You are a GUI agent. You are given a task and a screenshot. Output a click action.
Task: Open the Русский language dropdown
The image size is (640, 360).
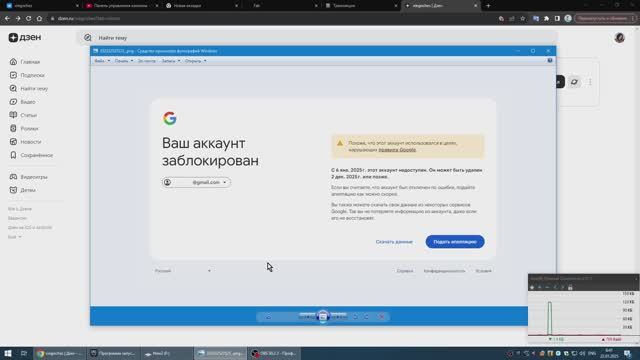(182, 271)
